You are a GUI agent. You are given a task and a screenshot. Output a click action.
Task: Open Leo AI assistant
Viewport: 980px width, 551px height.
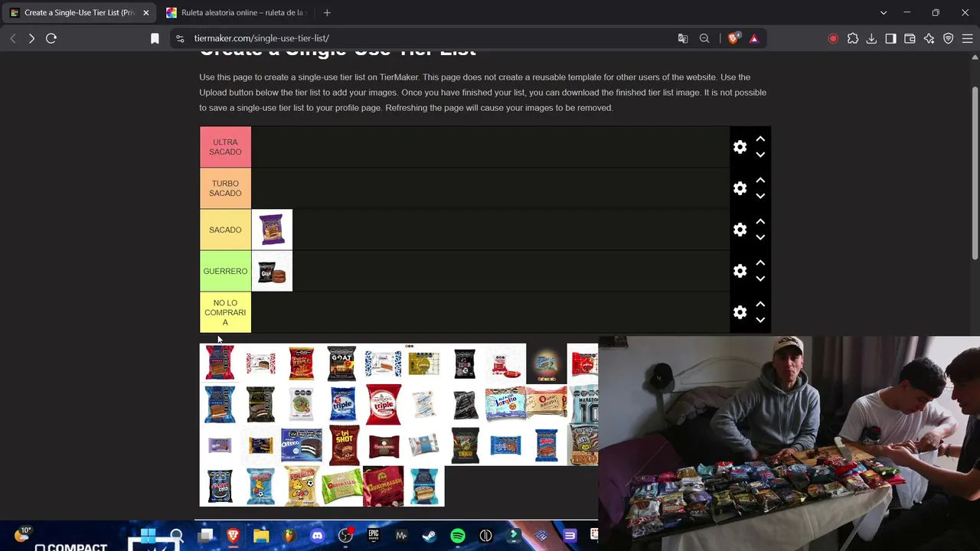929,38
